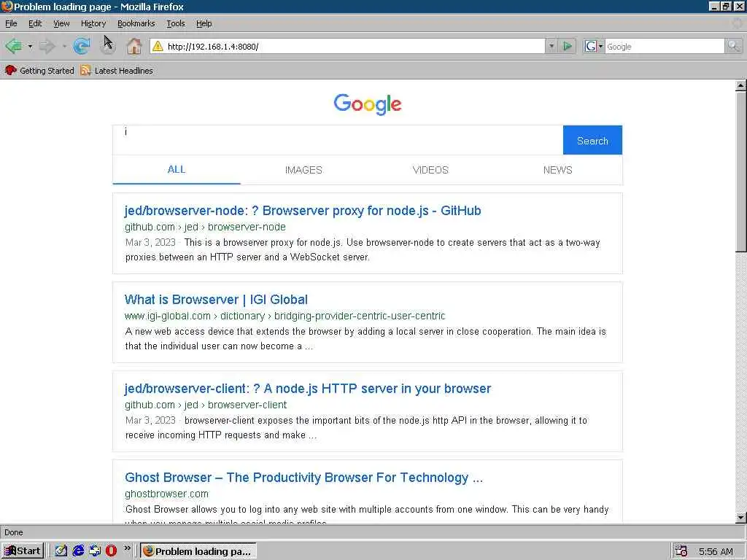Open the Bookmarks menu

click(136, 23)
